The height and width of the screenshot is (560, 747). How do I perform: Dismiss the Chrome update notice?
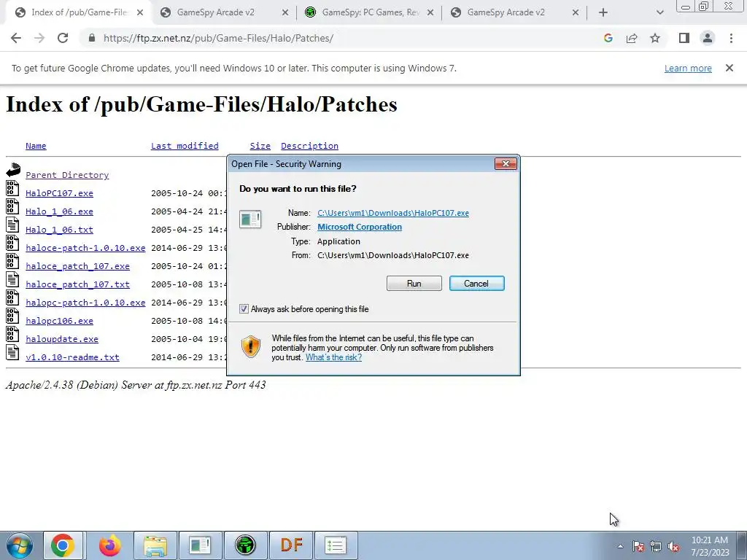point(729,68)
